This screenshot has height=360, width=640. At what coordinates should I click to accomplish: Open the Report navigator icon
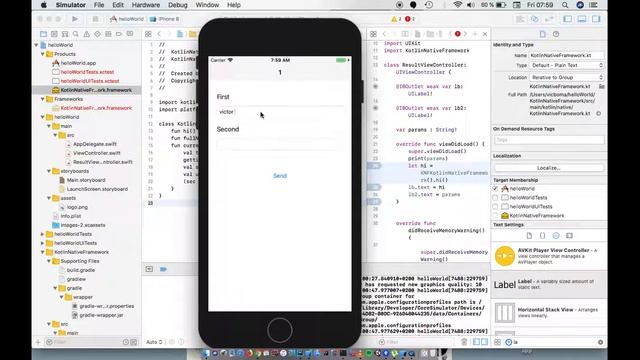click(130, 34)
